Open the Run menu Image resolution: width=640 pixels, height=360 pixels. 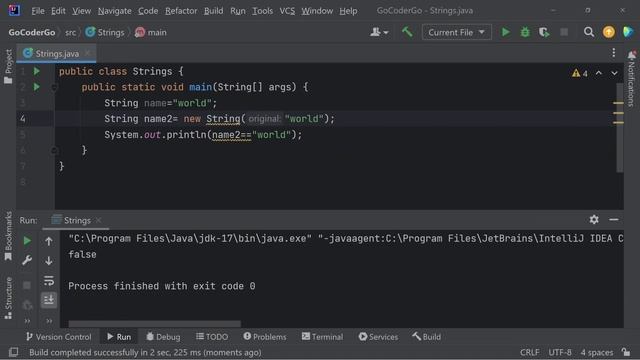238,11
